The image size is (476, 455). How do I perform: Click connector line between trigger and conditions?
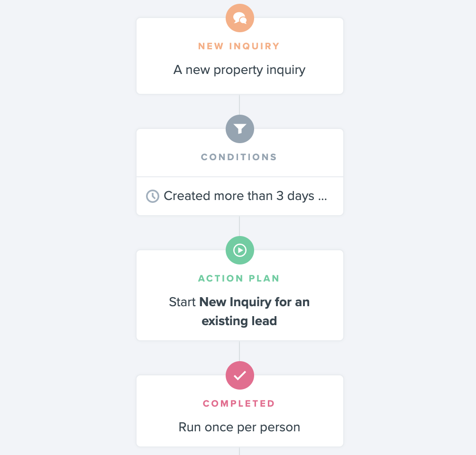(x=239, y=104)
